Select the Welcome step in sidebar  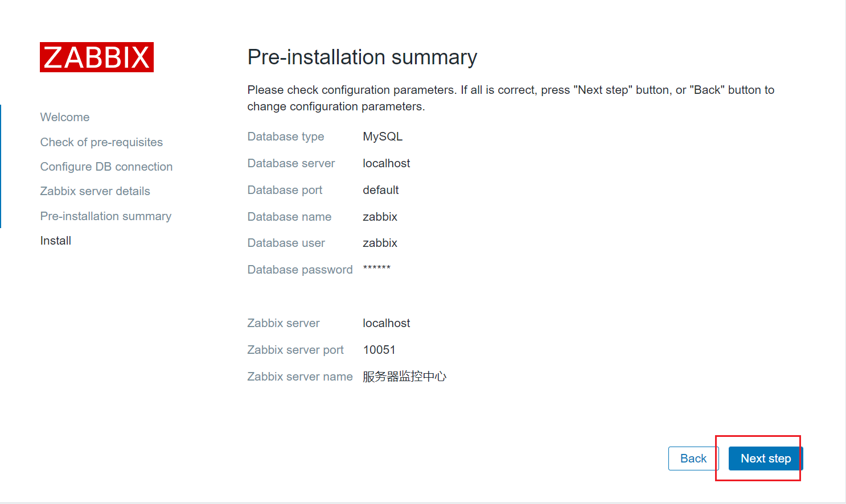[65, 117]
